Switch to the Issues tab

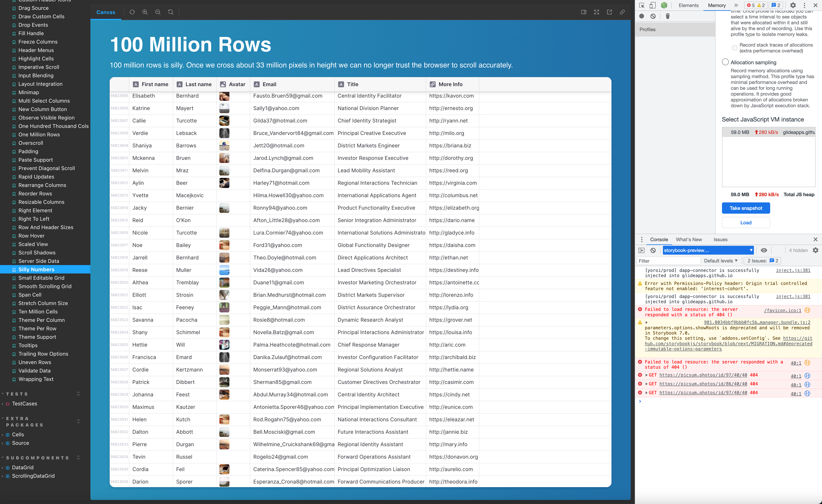[x=720, y=240]
